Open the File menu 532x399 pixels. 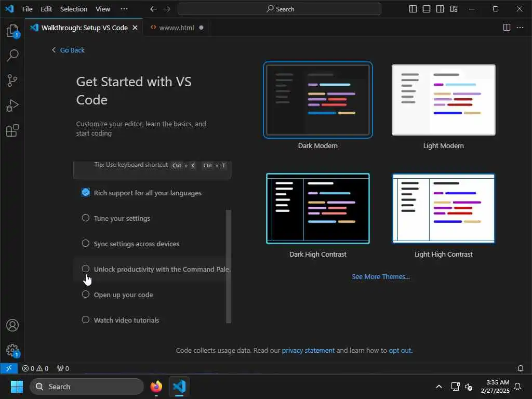[27, 9]
